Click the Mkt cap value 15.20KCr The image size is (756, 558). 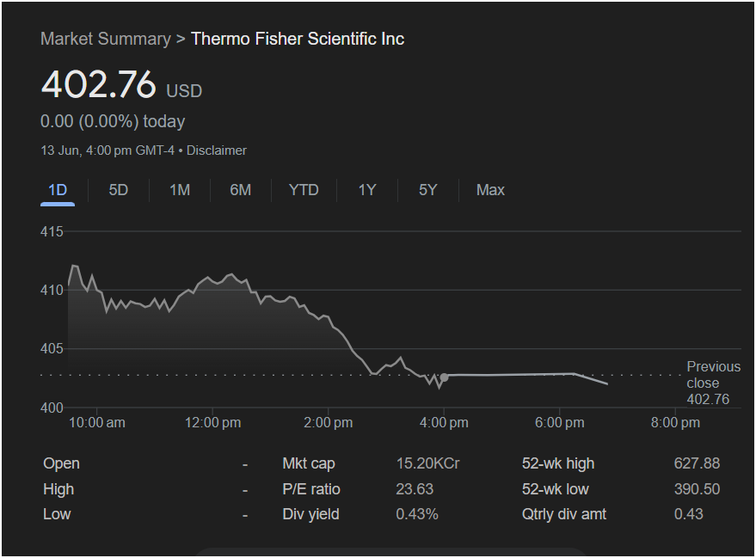click(427, 463)
